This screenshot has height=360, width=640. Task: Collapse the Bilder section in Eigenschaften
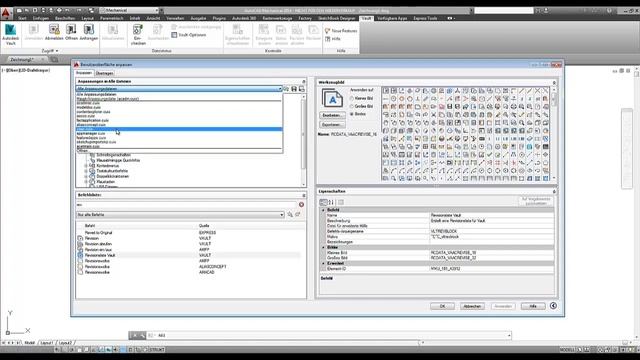click(323, 247)
